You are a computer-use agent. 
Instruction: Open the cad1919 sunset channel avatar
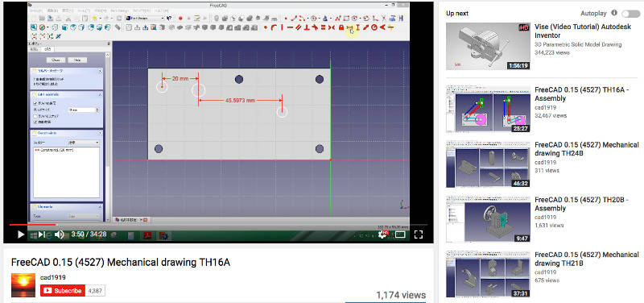23,285
